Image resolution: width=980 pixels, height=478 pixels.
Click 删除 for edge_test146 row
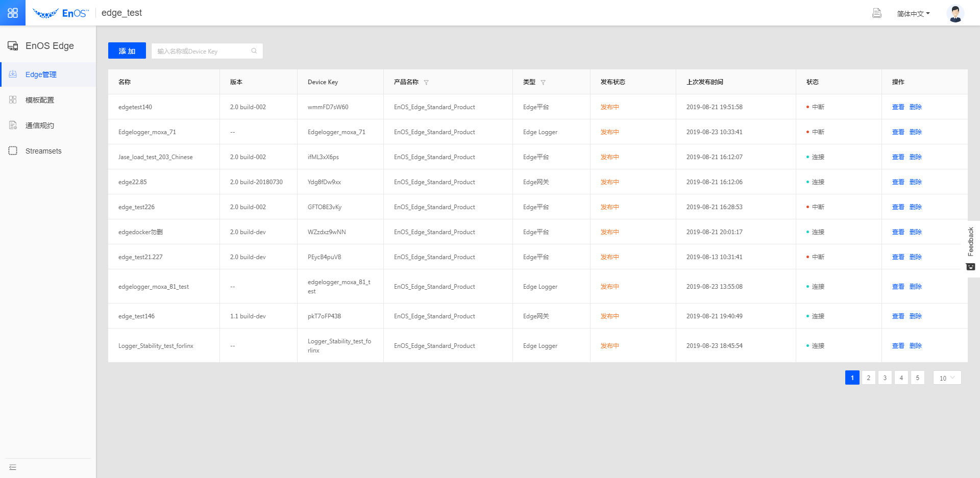(915, 316)
